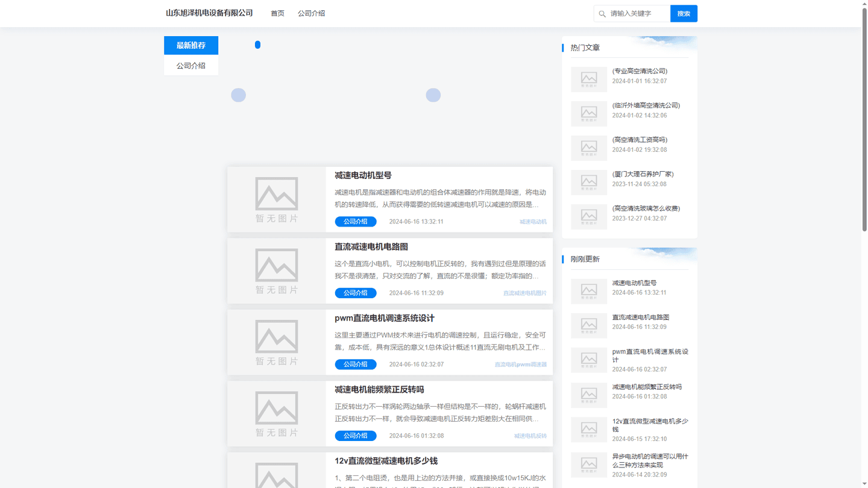Open hot article (厦门大理石养护厂家)
This screenshot has width=868, height=488.
643,174
